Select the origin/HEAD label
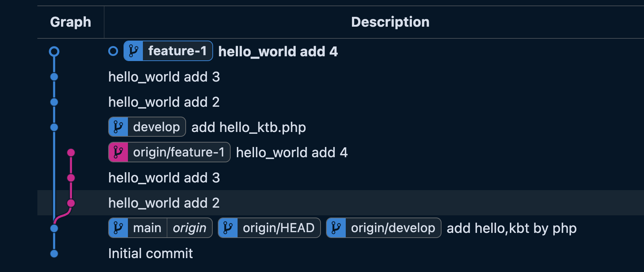Screen dimensions: 644x272 [x=279, y=228]
